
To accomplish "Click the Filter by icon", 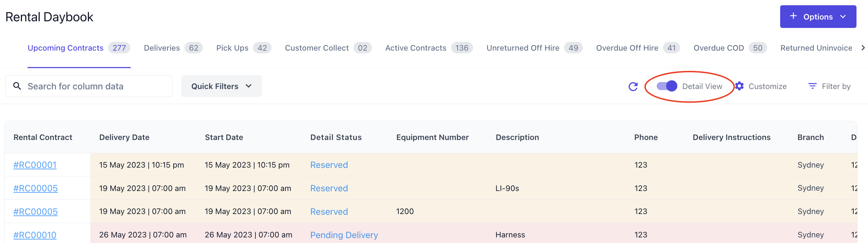I will pyautogui.click(x=812, y=86).
